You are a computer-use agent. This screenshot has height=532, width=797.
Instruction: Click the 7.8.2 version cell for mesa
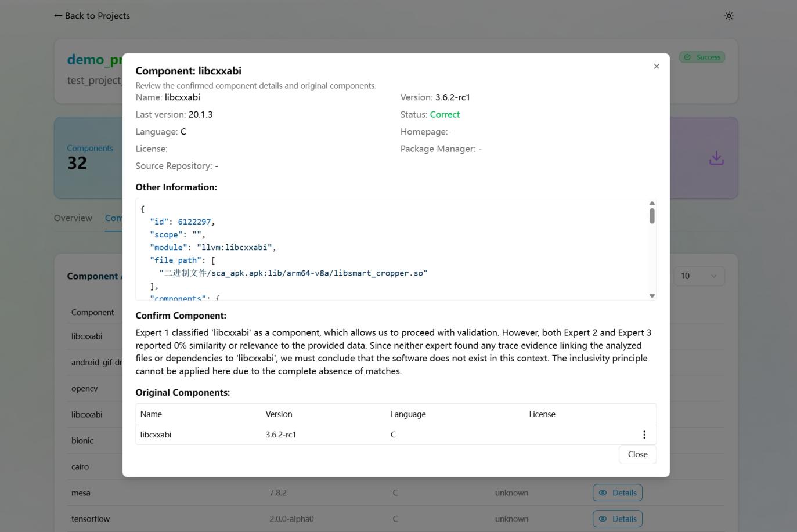[x=277, y=493]
